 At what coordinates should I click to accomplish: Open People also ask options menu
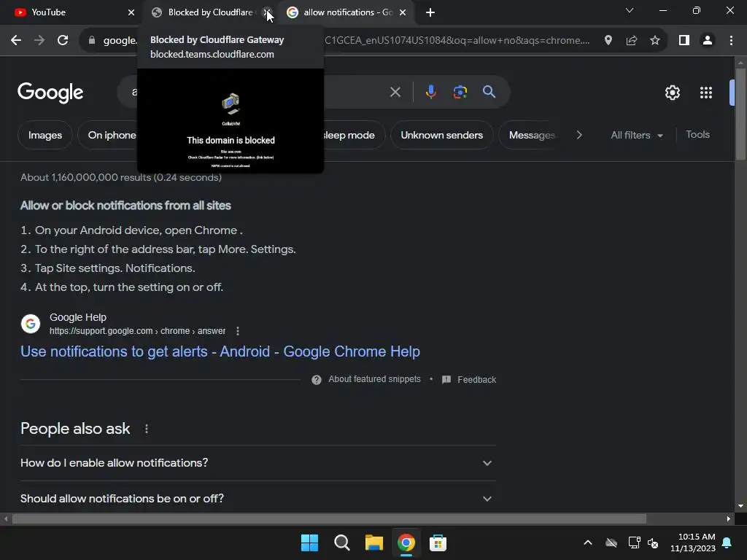pos(146,429)
